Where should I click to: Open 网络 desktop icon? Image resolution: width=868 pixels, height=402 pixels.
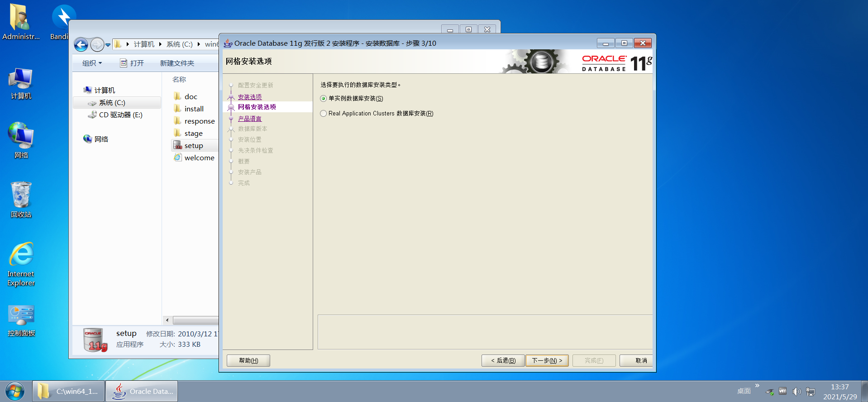tap(21, 140)
